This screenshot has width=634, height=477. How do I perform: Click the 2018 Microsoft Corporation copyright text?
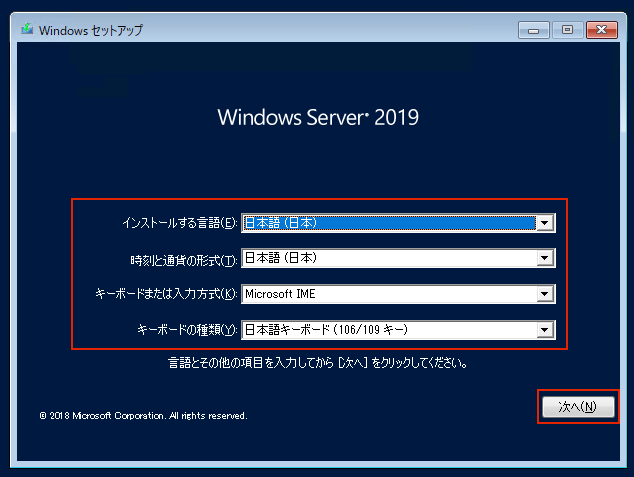[x=144, y=416]
